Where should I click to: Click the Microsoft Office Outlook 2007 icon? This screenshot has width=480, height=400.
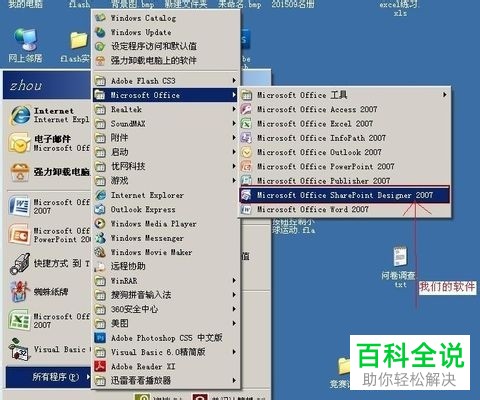246,152
